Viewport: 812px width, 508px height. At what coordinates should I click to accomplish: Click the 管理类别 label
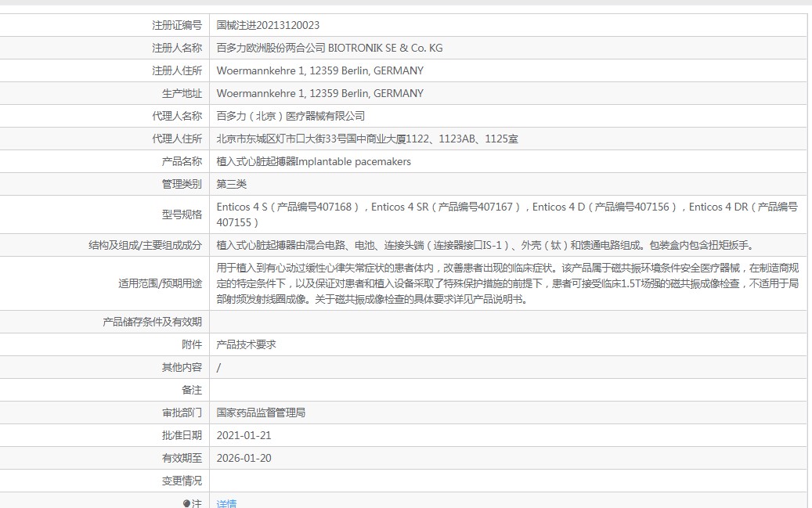(x=182, y=185)
